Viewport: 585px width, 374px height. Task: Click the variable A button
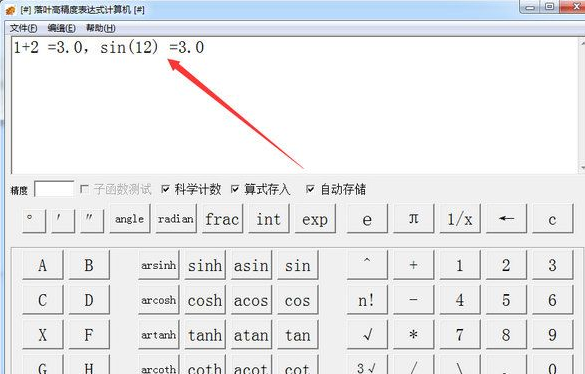tap(43, 265)
